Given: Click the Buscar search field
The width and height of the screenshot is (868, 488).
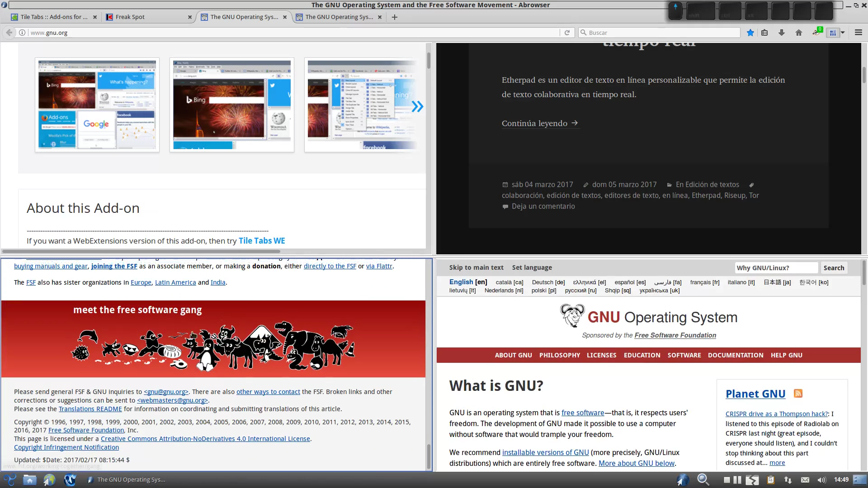Looking at the screenshot, I should [660, 33].
